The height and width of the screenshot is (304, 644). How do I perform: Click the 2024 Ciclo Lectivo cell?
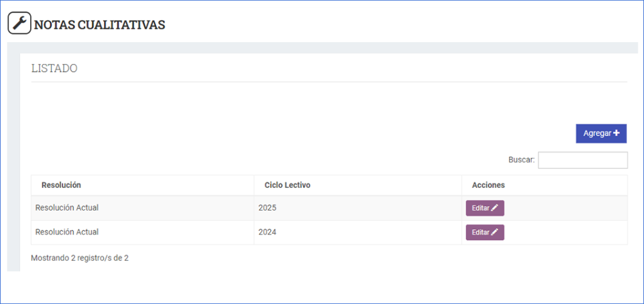pyautogui.click(x=267, y=232)
